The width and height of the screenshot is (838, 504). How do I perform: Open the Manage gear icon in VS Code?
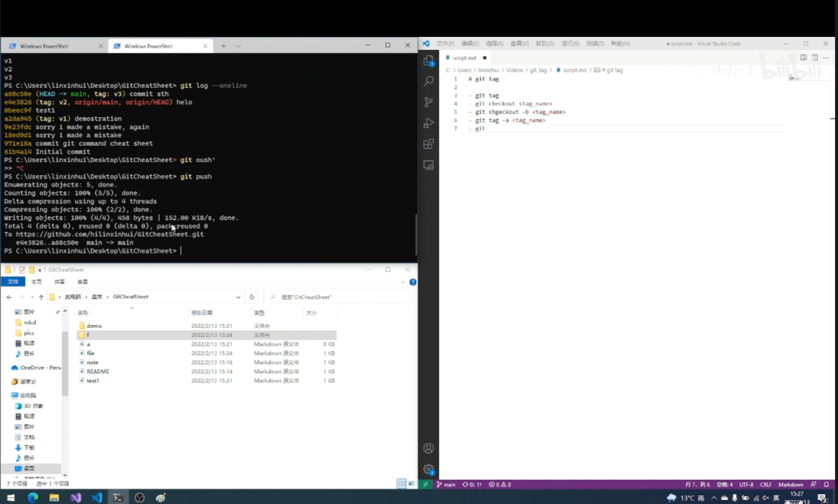coord(428,469)
